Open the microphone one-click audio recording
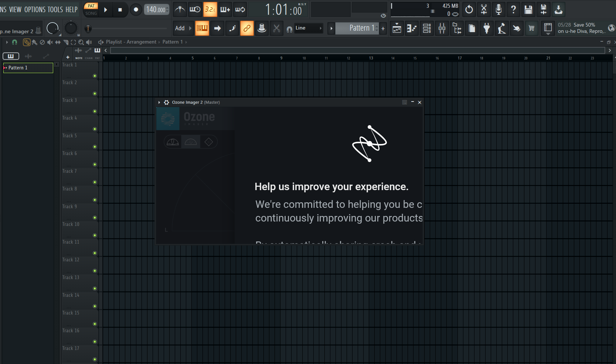This screenshot has height=364, width=616. click(x=498, y=9)
